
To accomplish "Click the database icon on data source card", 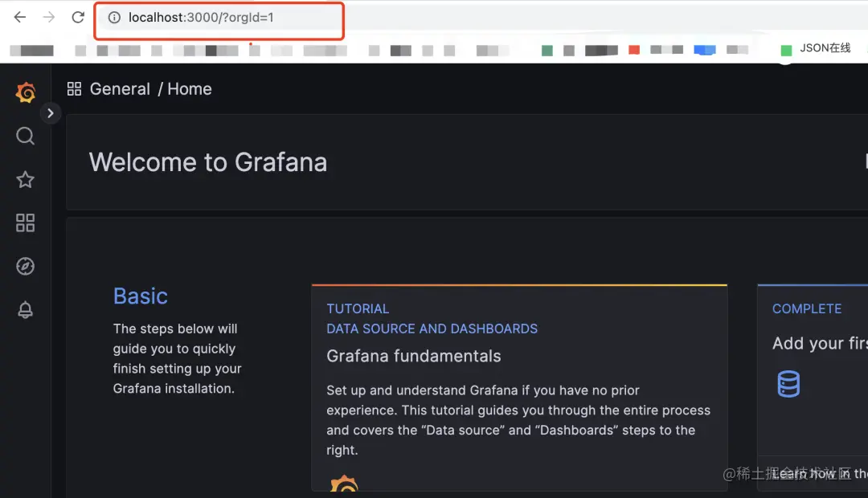I will [788, 383].
